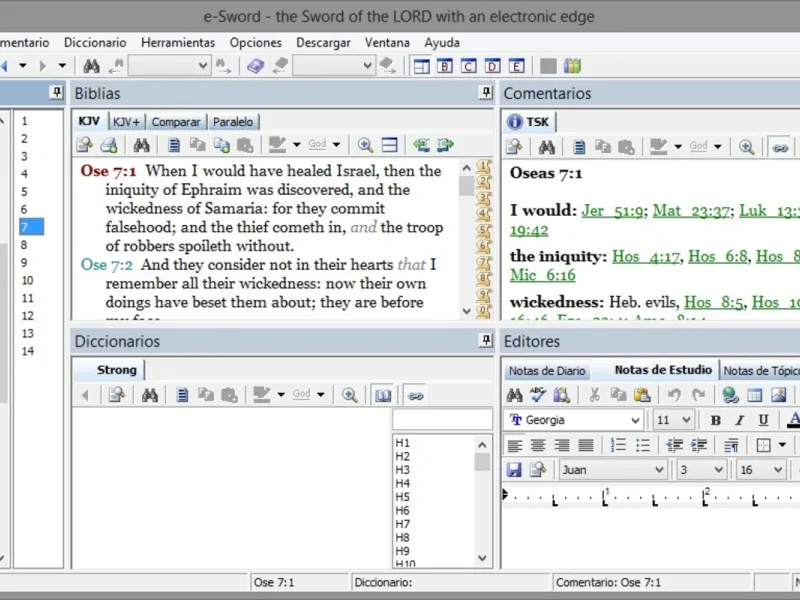The width and height of the screenshot is (800, 600).
Task: Click the binoculars search icon in Biblias toolbar
Action: tap(141, 145)
